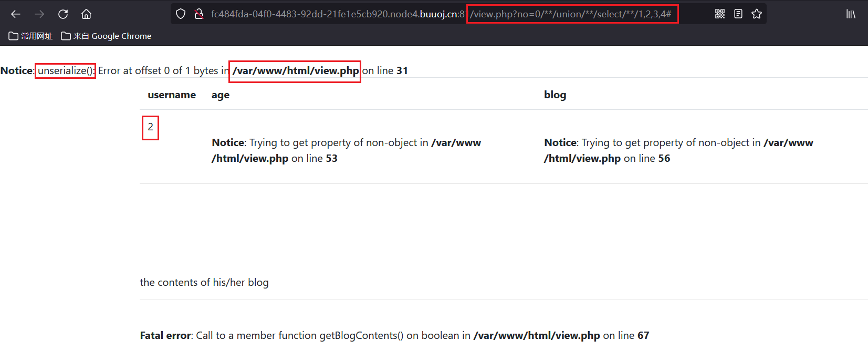868x361 pixels.
Task: Open the 来自 Google Chrome bookmarks folder
Action: 107,36
